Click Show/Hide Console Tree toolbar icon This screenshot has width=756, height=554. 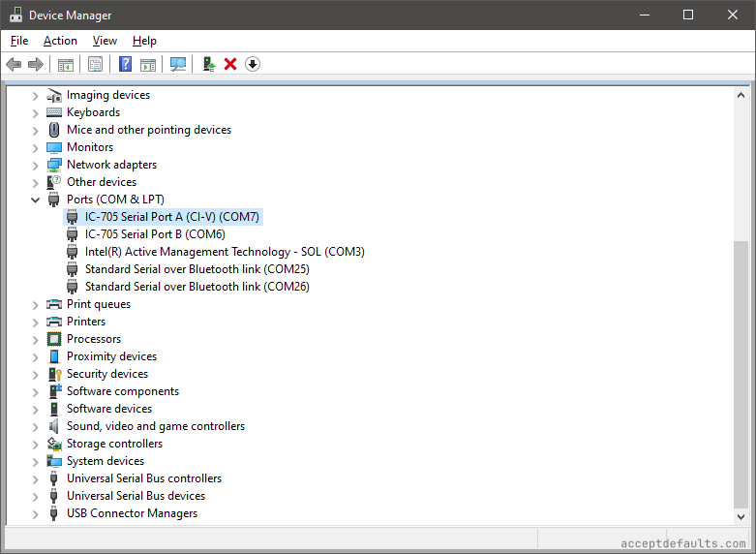pyautogui.click(x=66, y=64)
